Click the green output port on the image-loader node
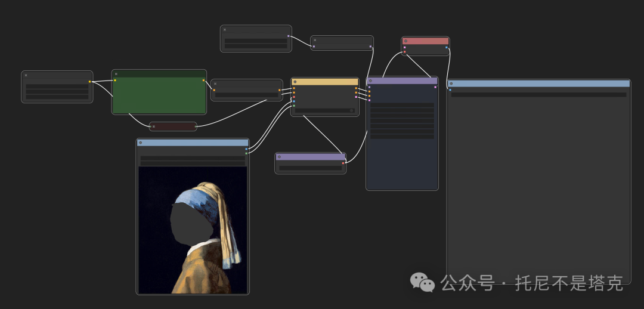 point(246,153)
